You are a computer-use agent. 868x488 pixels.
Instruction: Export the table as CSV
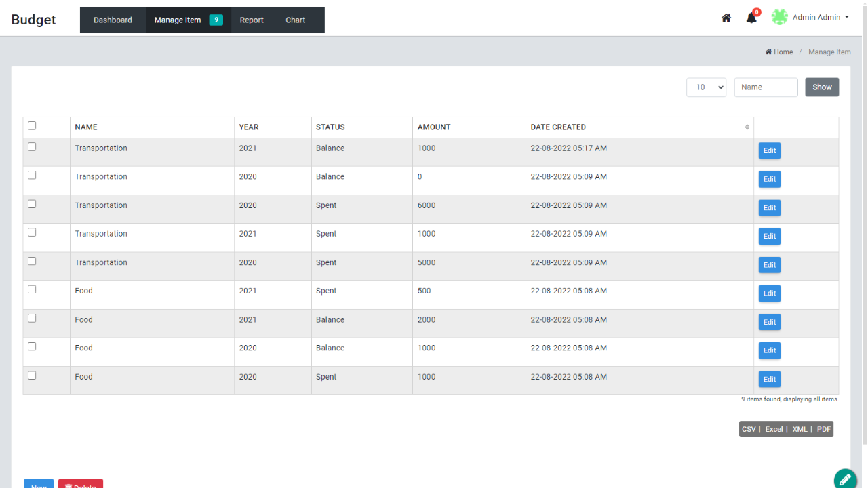click(x=749, y=429)
